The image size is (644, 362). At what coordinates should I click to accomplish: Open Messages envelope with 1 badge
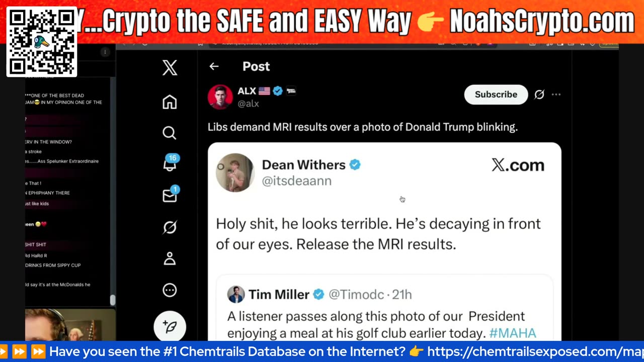click(170, 195)
